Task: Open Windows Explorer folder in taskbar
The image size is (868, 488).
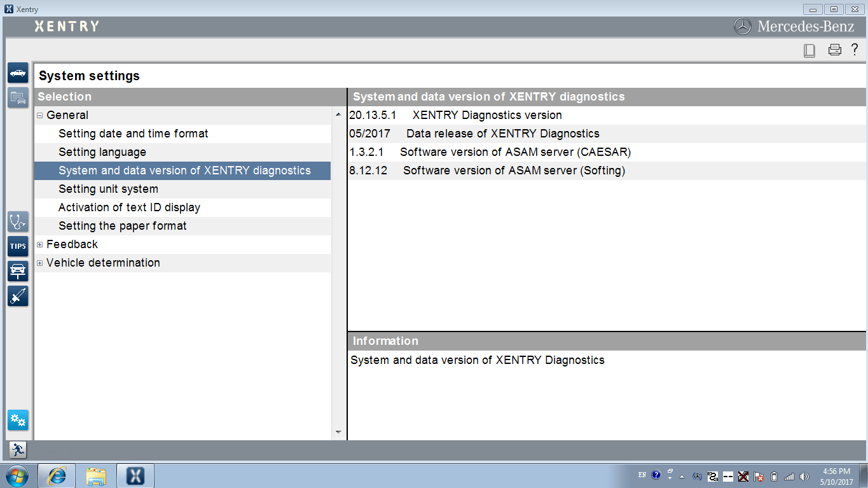Action: tap(96, 475)
